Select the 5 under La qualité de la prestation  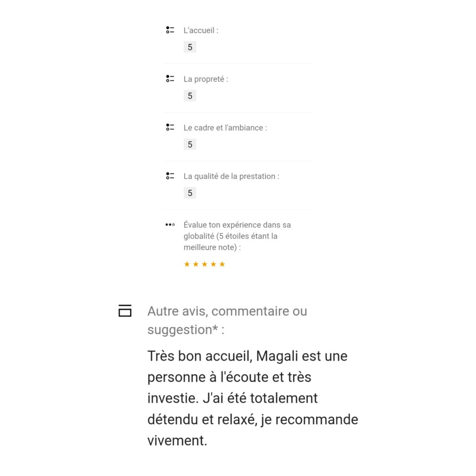pos(190,193)
